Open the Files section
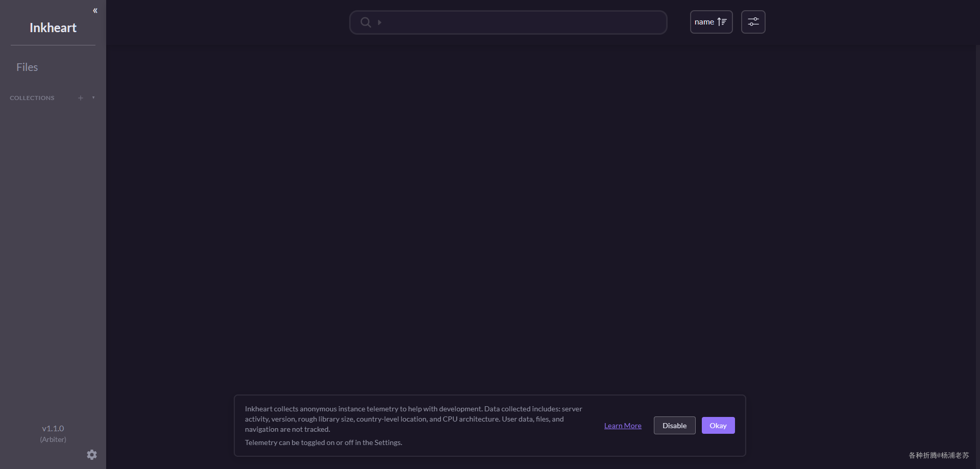This screenshot has width=980, height=469. pos(27,67)
